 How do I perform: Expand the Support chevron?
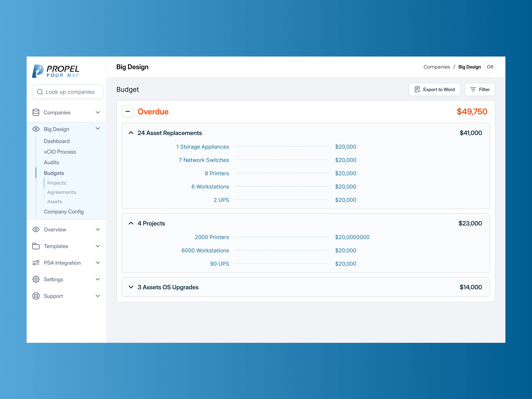tap(98, 296)
